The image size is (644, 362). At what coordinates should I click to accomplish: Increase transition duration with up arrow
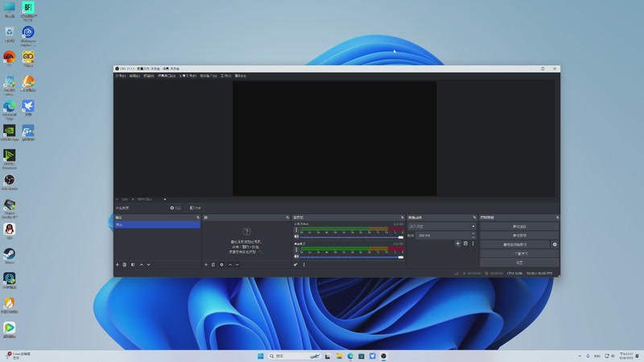coord(473,233)
